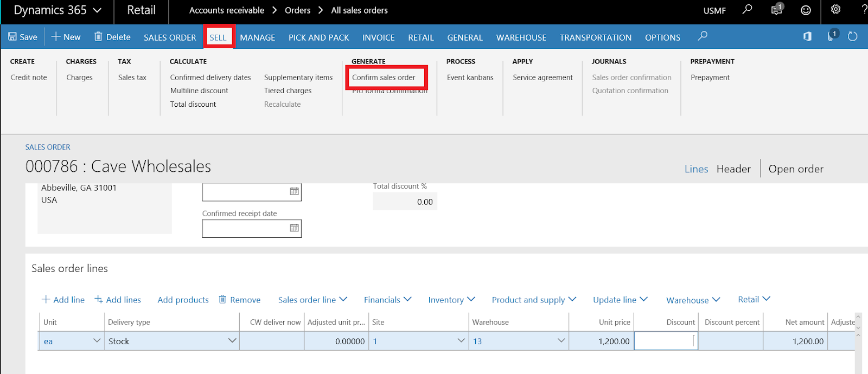Click the Discount input field
This screenshot has width=868, height=374.
pyautogui.click(x=665, y=341)
